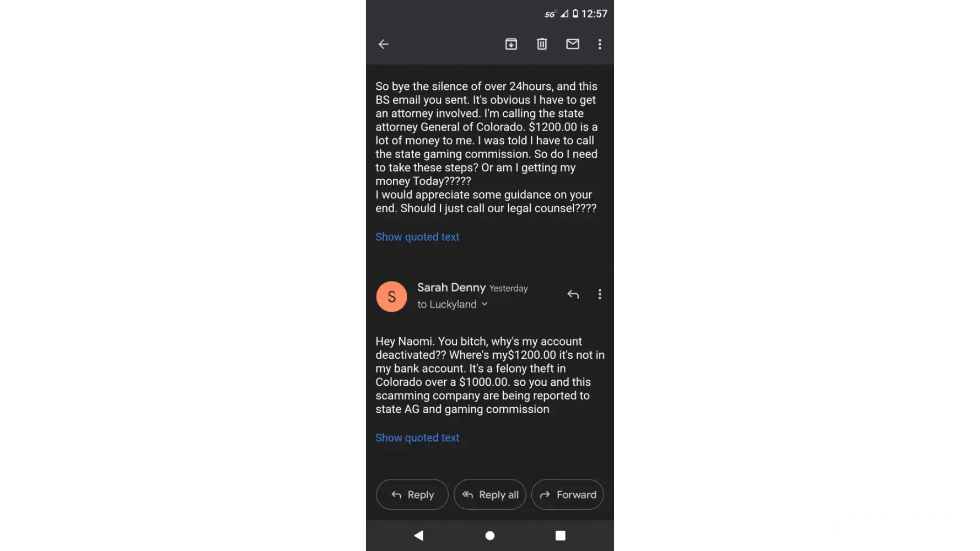Click the Reply button

pos(412,495)
